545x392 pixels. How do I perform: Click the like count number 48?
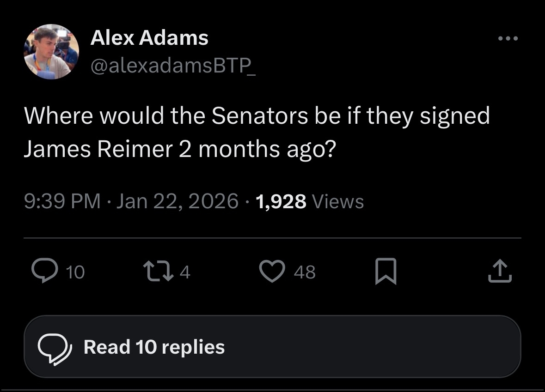click(x=305, y=272)
